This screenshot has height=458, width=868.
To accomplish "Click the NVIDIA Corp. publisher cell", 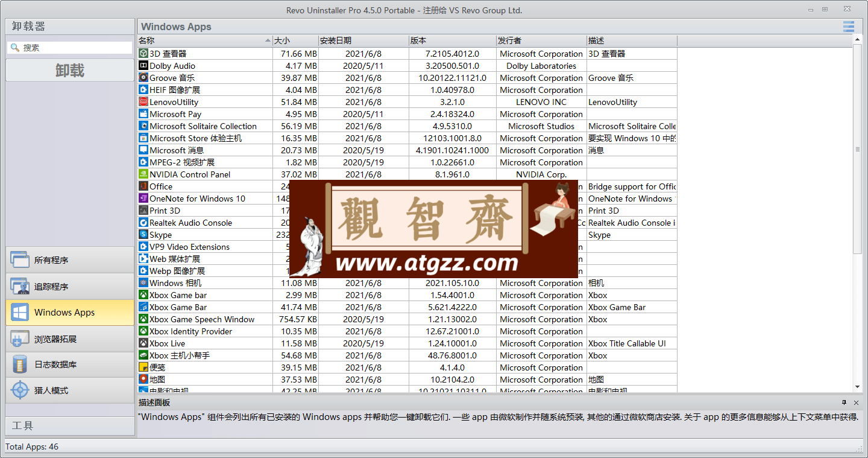I will pyautogui.click(x=541, y=174).
